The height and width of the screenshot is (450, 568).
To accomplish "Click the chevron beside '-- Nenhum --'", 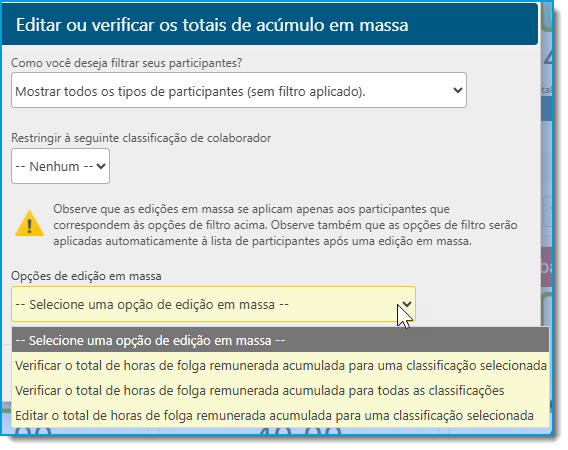I will (101, 166).
